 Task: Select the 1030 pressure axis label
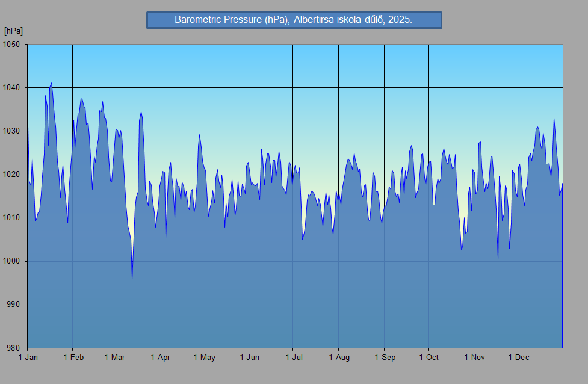click(x=11, y=131)
